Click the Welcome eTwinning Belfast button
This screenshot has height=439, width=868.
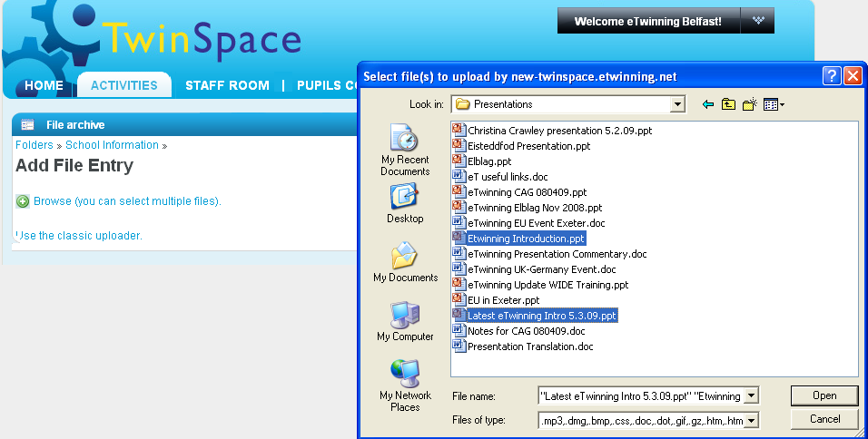[647, 21]
